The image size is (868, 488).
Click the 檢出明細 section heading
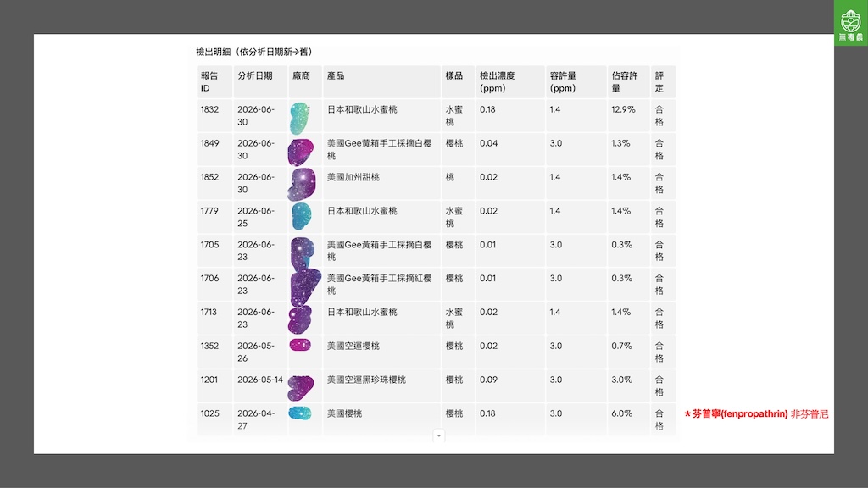pyautogui.click(x=256, y=52)
